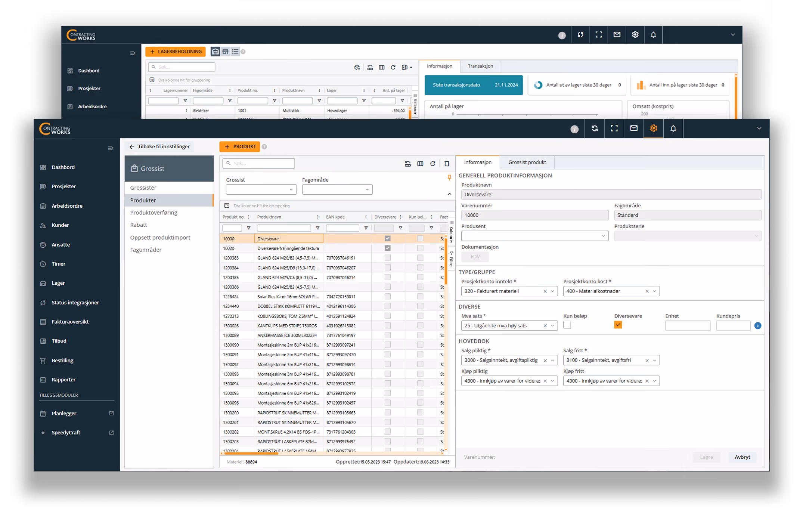Click the product grid search field
Image resolution: width=803 pixels, height=532 pixels.
tap(258, 163)
